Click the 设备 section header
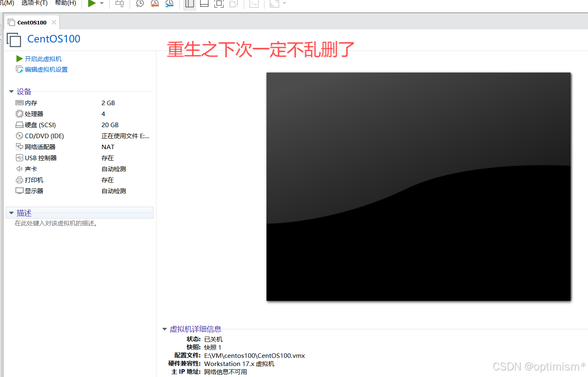 [24, 92]
